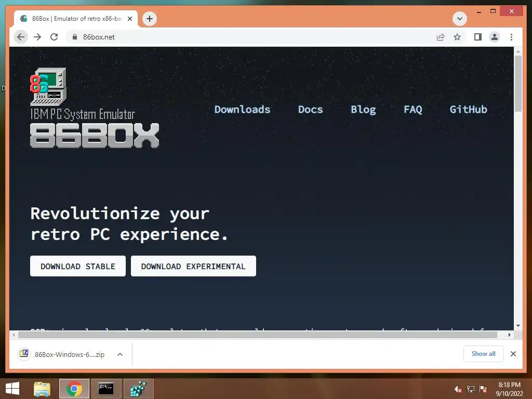Open the Downloads page link
Image resolution: width=532 pixels, height=399 pixels.
coord(242,109)
